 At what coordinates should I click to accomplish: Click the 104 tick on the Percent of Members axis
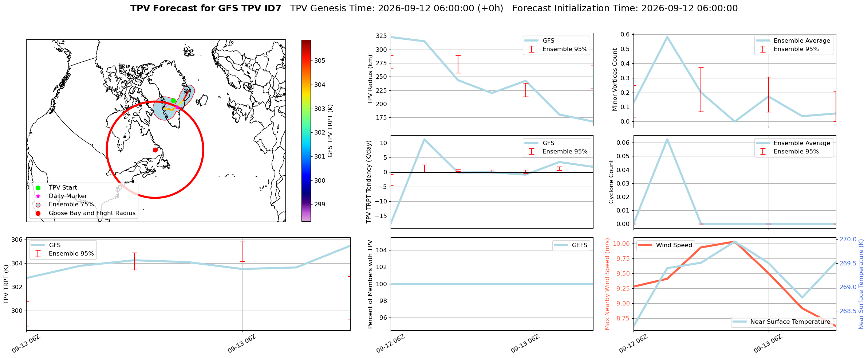coord(381,250)
